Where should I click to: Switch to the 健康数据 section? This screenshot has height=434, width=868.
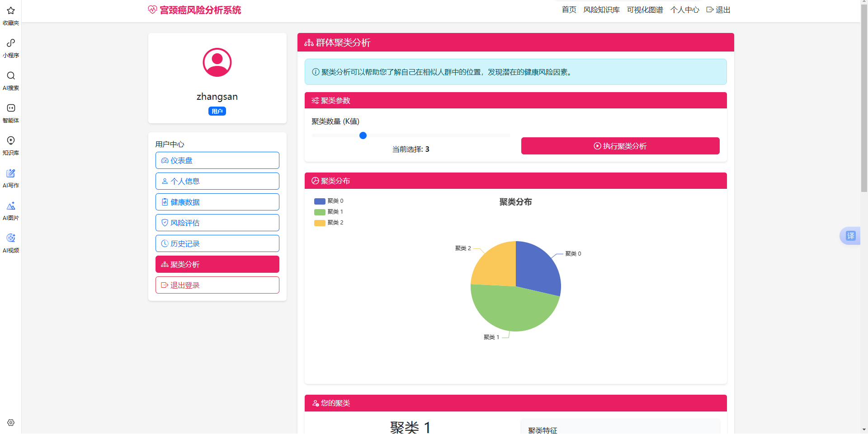pos(217,202)
